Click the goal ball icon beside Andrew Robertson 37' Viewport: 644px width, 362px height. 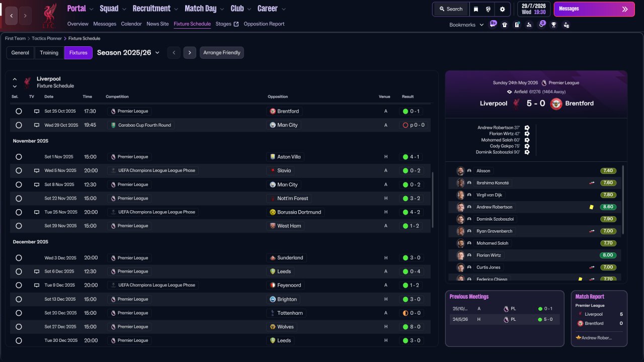click(527, 128)
